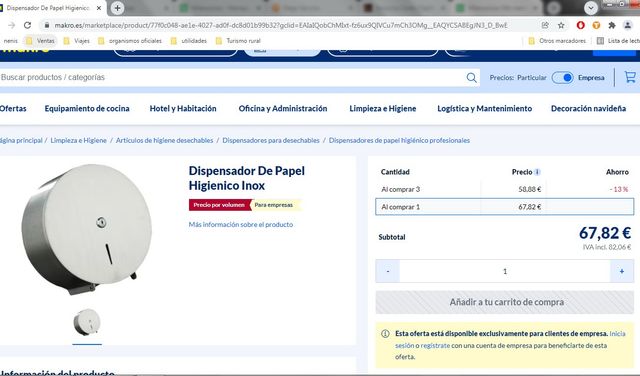
Task: Click the Dispensador De Papel Higienico Inox title
Action: coord(247,178)
